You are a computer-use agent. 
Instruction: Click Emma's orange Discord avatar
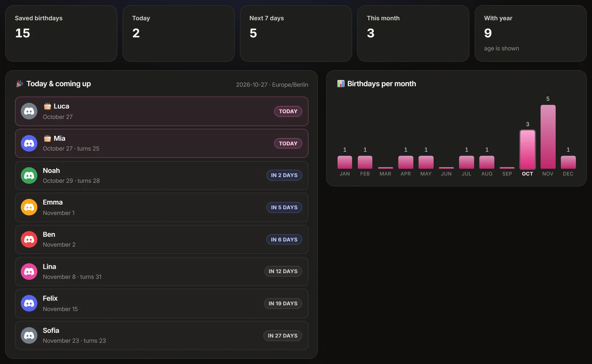point(29,207)
